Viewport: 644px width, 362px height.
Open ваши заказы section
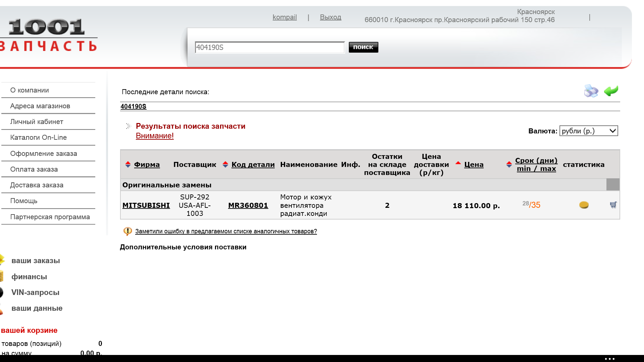[x=36, y=260]
